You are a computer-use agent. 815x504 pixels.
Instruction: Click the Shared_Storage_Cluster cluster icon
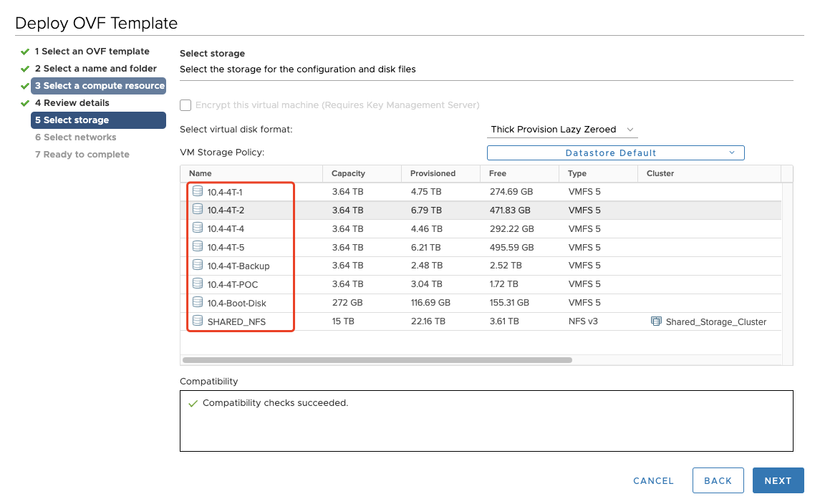[655, 321]
